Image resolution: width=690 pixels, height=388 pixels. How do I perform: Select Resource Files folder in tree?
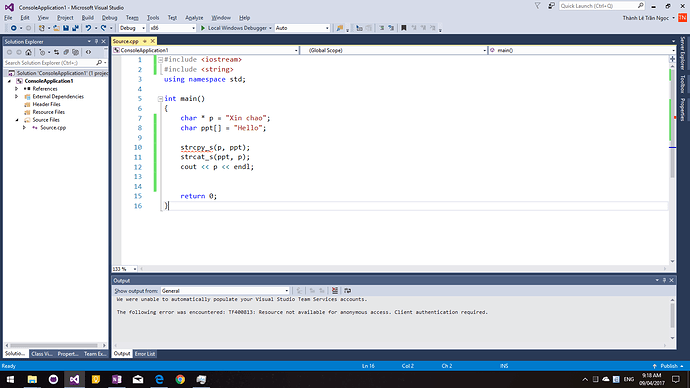pos(48,112)
